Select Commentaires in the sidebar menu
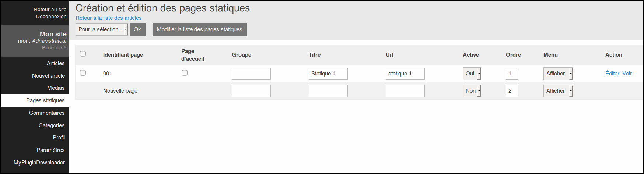644x174 pixels. pyautogui.click(x=47, y=113)
